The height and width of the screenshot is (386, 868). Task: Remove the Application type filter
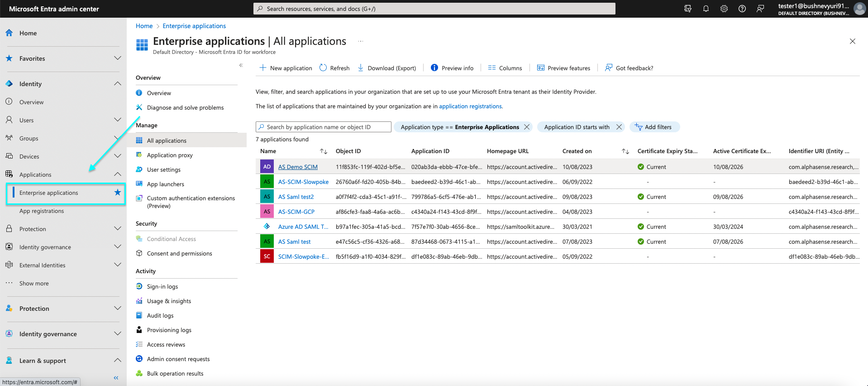click(527, 127)
